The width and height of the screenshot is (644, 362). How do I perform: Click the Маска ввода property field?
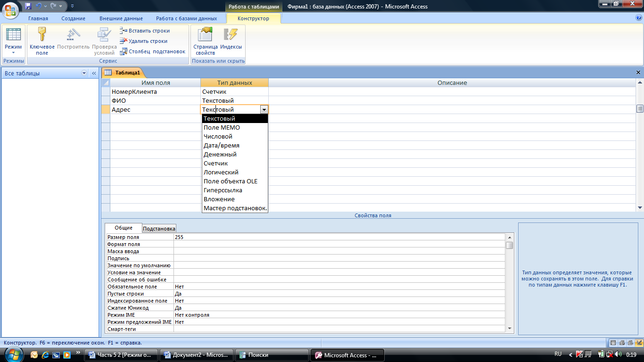pos(339,251)
